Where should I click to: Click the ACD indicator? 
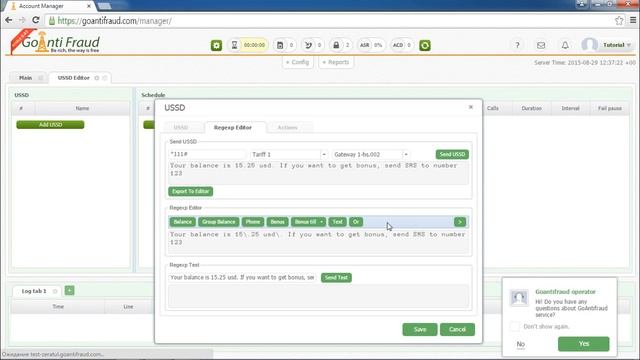pos(402,45)
